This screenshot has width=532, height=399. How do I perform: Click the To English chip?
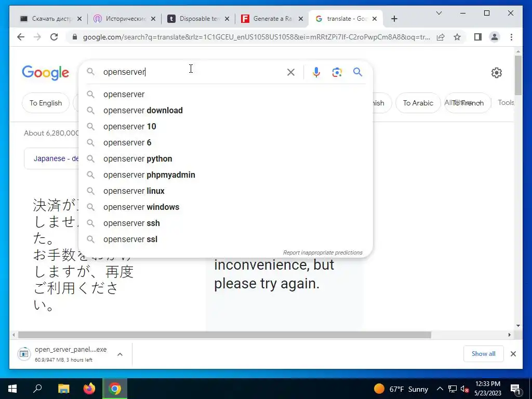pyautogui.click(x=46, y=103)
